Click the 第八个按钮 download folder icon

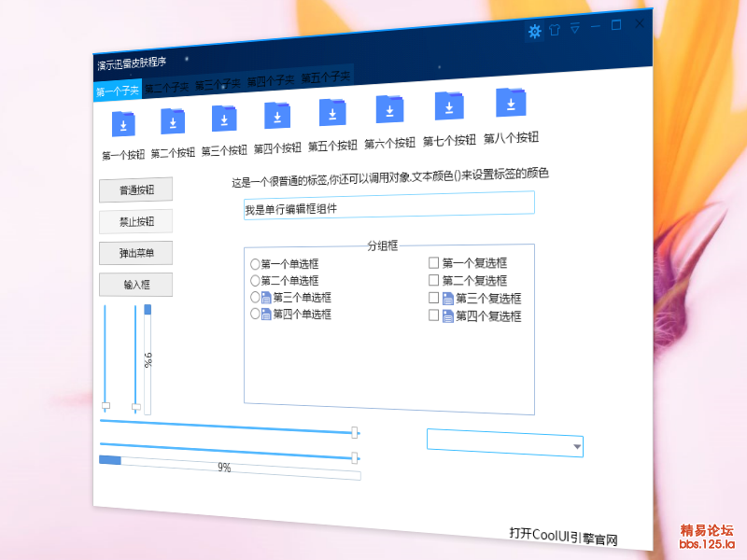(511, 102)
